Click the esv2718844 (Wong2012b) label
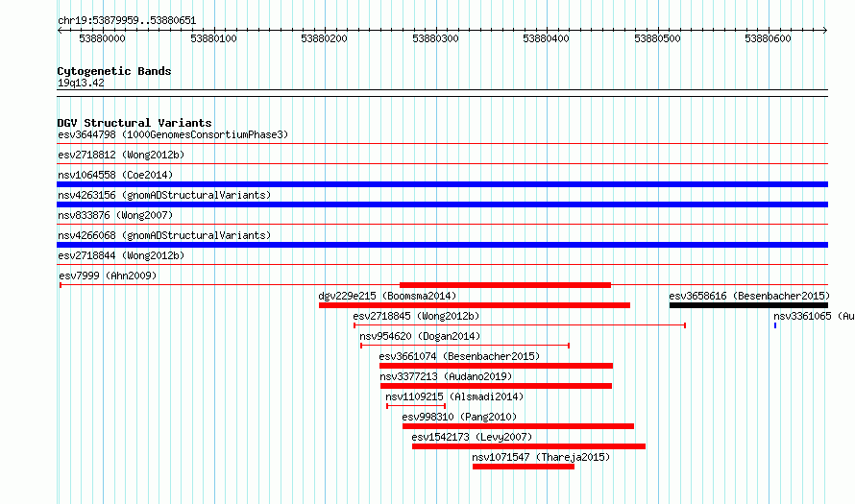 click(121, 255)
